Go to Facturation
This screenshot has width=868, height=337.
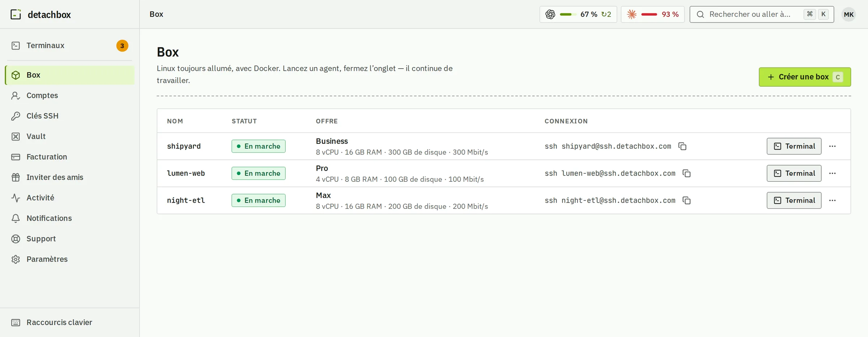(70, 157)
